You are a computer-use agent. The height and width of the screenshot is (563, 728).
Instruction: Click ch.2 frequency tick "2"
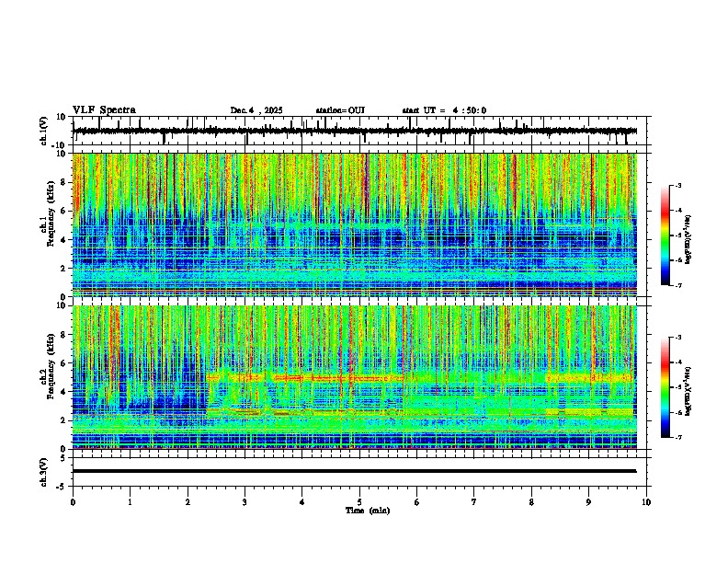click(x=64, y=420)
